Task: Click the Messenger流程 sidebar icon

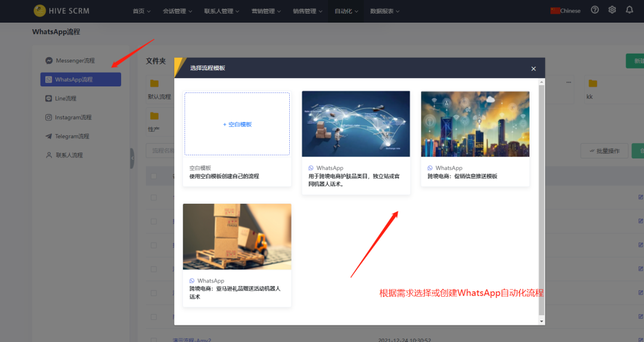Action: click(49, 60)
